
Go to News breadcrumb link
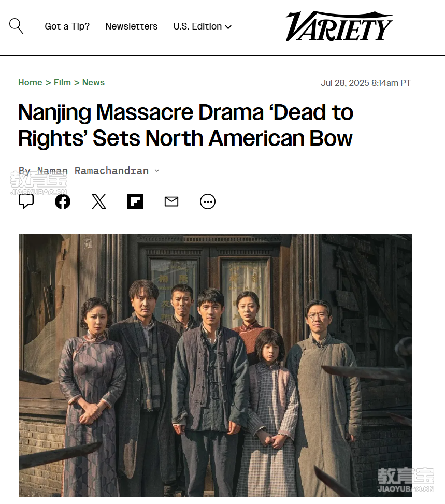[x=94, y=82]
